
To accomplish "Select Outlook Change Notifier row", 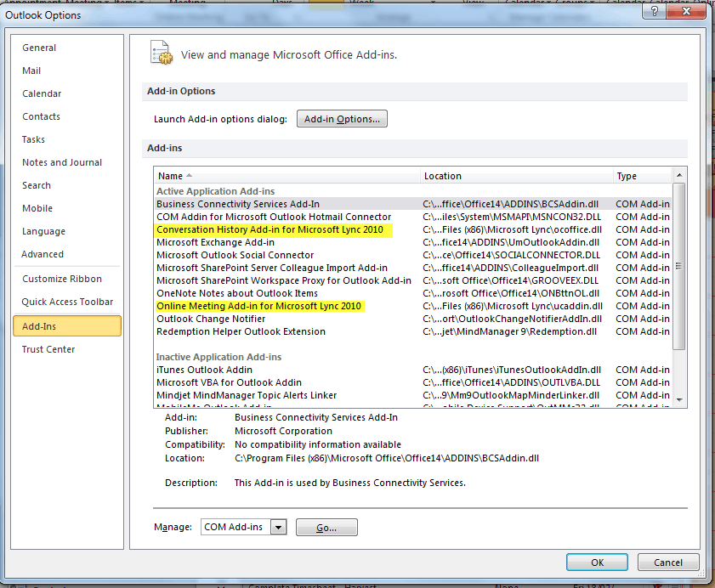I will (x=412, y=319).
